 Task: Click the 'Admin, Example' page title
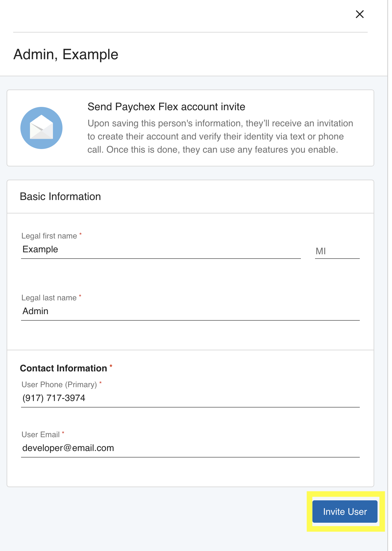coord(66,54)
